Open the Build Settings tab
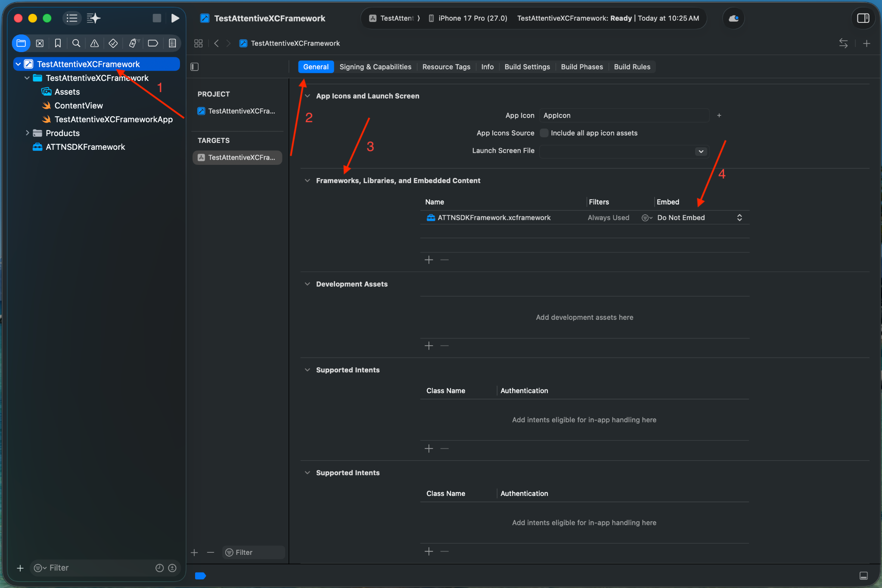This screenshot has height=588, width=882. [527, 67]
